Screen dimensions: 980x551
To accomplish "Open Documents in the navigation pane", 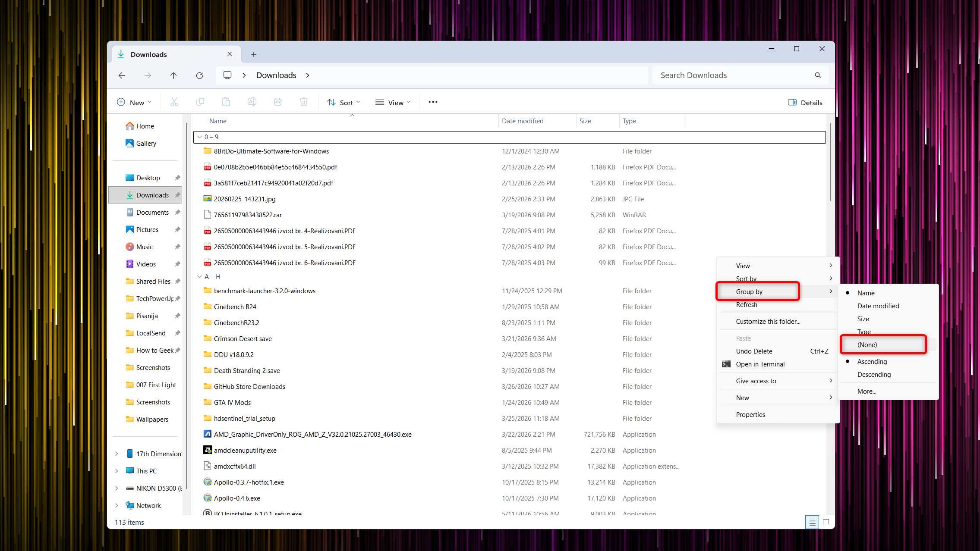I will [152, 213].
